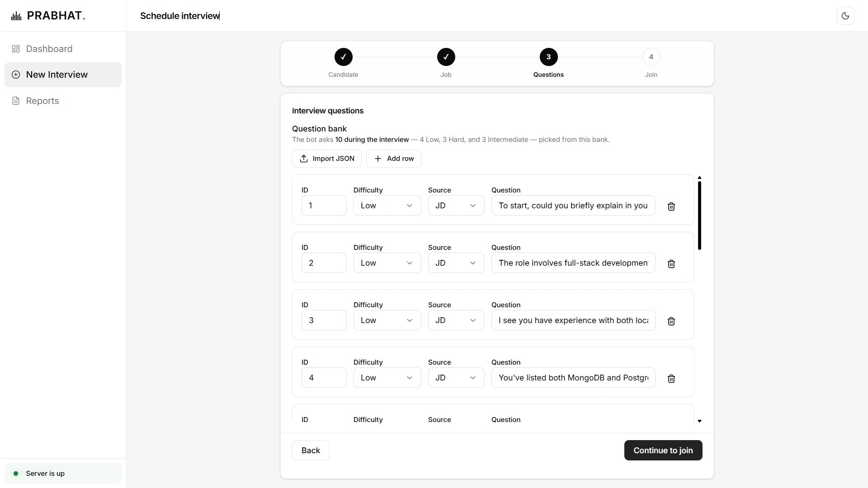This screenshot has height=488, width=868.
Task: Click Import JSON button
Action: pyautogui.click(x=327, y=159)
